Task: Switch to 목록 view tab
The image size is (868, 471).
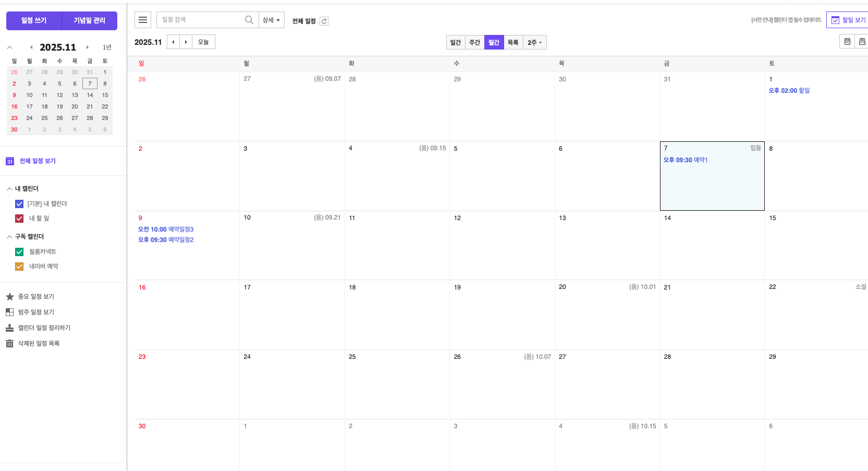Action: point(513,42)
